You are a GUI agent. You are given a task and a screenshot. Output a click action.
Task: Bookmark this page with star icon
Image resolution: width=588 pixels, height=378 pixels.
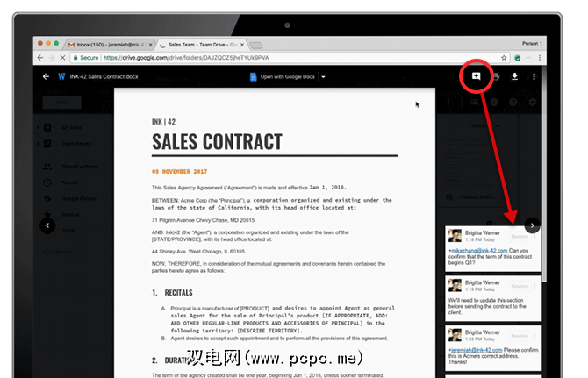[x=504, y=58]
